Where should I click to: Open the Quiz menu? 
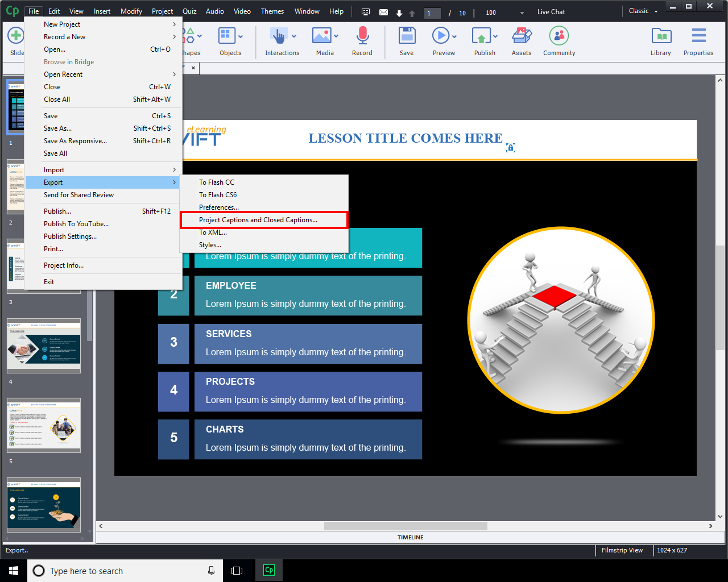tap(189, 11)
